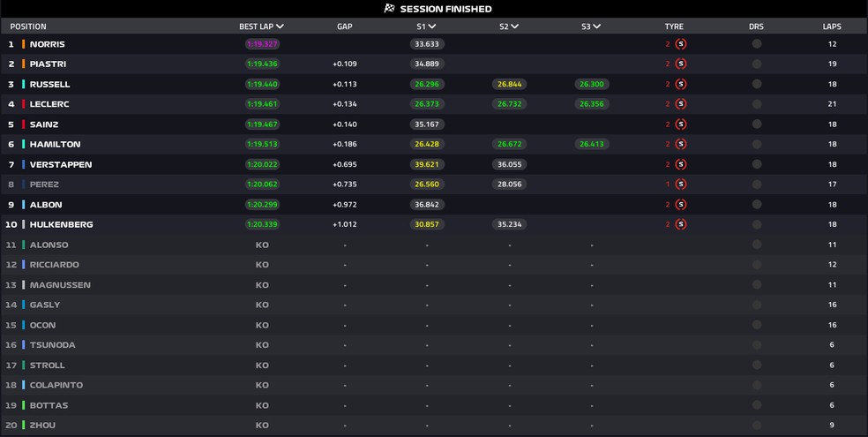The width and height of the screenshot is (868, 437).
Task: Open the S3 sector column dropdown
Action: pos(596,27)
